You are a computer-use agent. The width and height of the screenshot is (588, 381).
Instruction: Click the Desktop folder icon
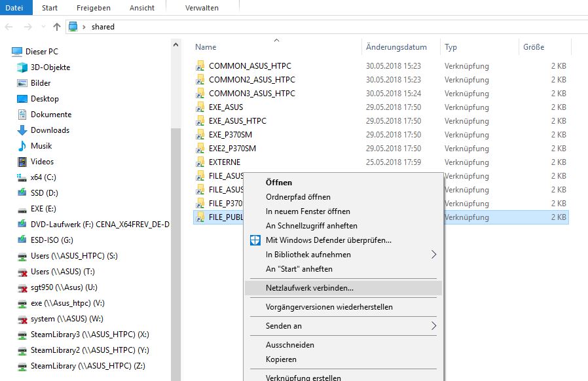point(22,99)
